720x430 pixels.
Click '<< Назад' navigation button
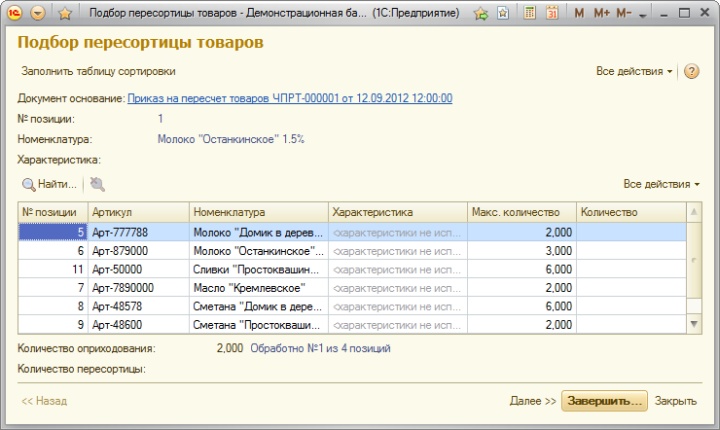(x=44, y=401)
